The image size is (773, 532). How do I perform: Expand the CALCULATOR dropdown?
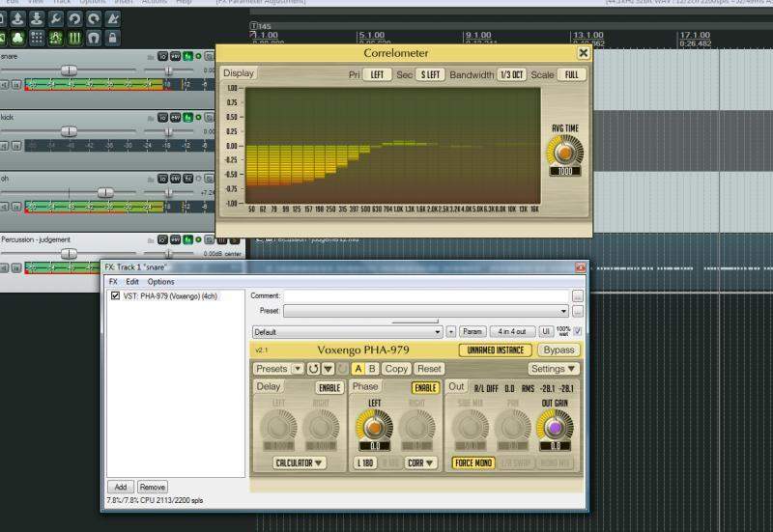tap(300, 462)
